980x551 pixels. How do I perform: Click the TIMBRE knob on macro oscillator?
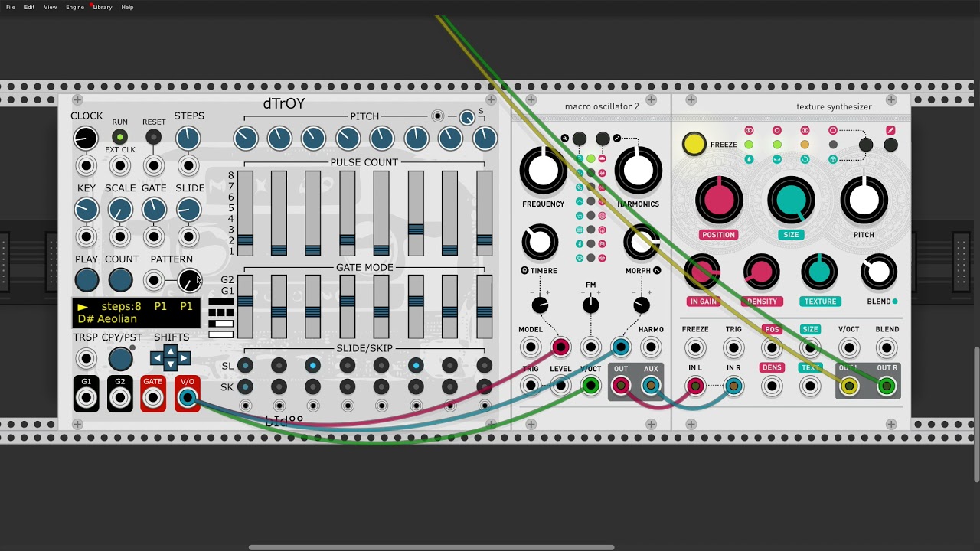[540, 242]
